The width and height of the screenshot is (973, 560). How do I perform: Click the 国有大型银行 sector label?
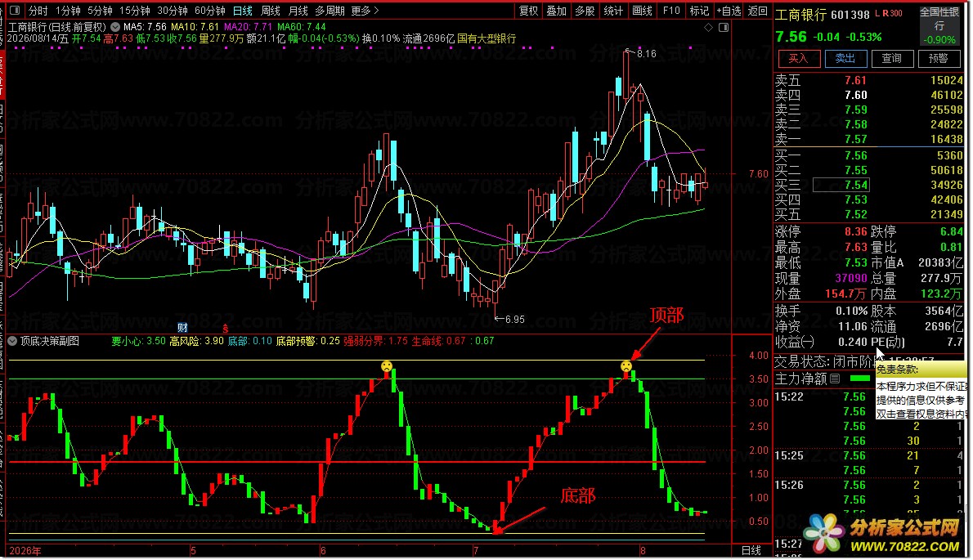click(x=486, y=38)
